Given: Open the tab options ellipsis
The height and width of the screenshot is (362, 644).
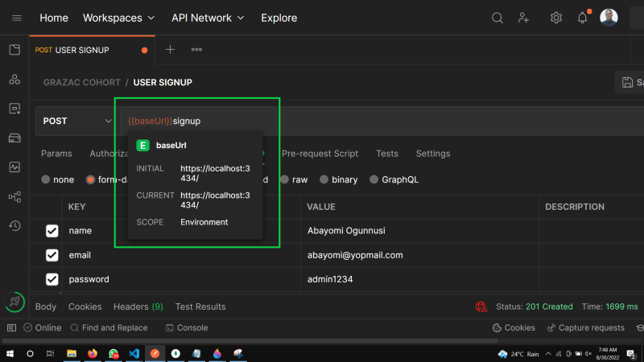Looking at the screenshot, I should [x=196, y=50].
